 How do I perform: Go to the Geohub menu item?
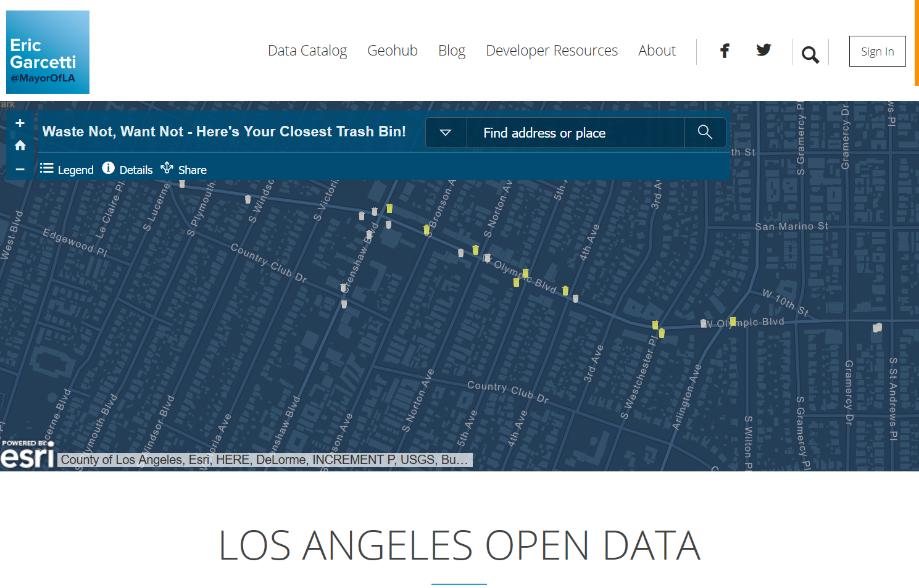393,51
